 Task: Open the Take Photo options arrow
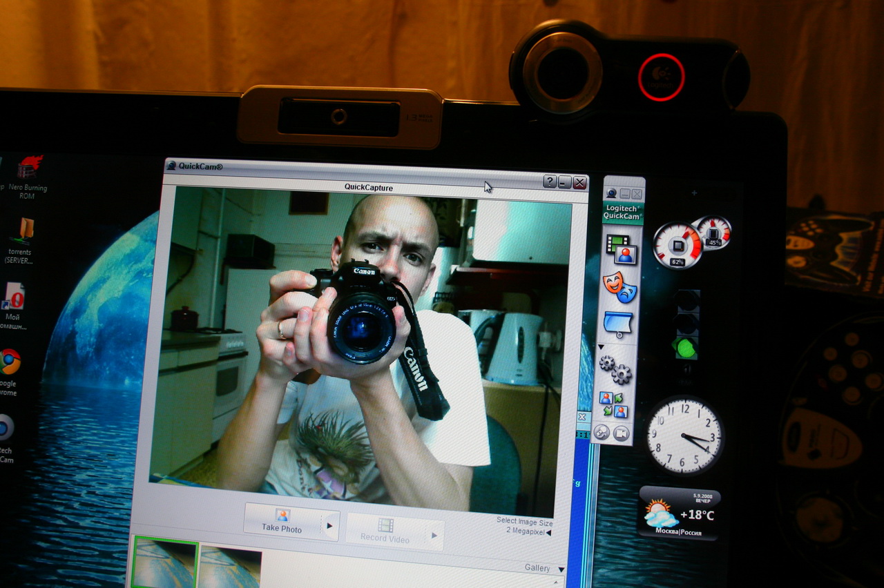[329, 526]
